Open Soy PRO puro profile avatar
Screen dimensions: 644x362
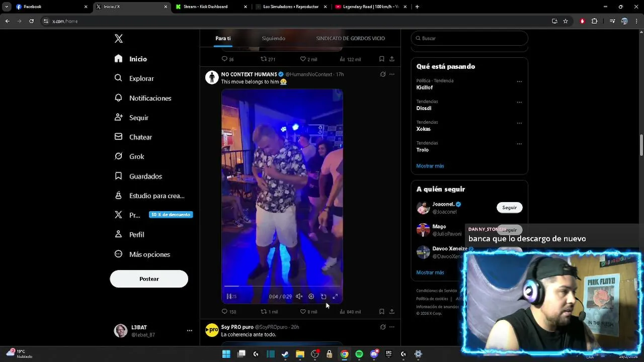[x=212, y=330]
